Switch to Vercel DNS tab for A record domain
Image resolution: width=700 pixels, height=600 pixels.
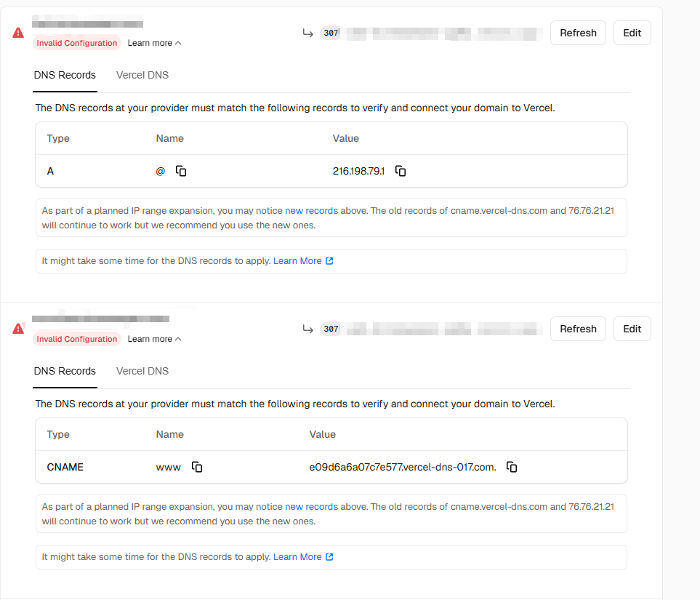pos(142,75)
